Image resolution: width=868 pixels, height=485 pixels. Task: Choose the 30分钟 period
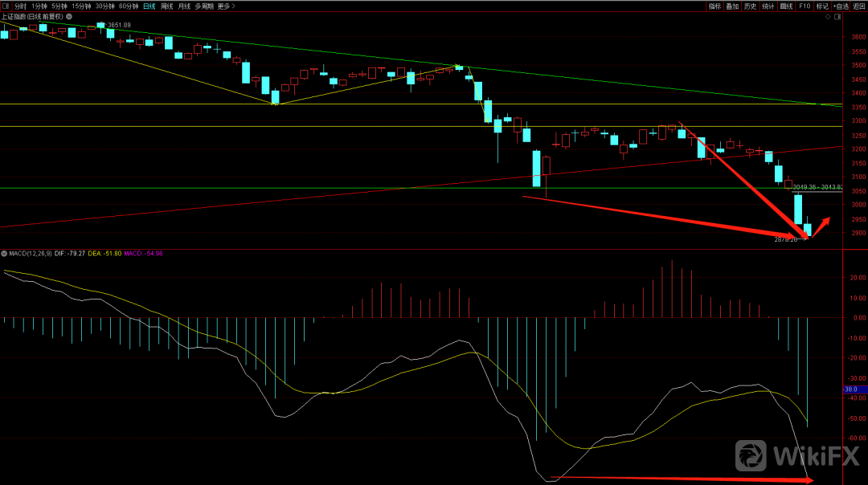tap(104, 6)
